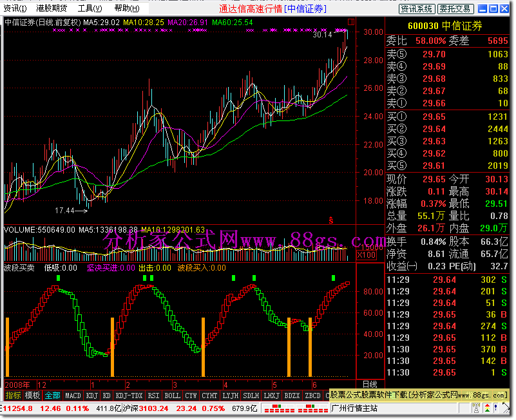Switch to MACD indicator
516x420 pixels.
tap(73, 396)
